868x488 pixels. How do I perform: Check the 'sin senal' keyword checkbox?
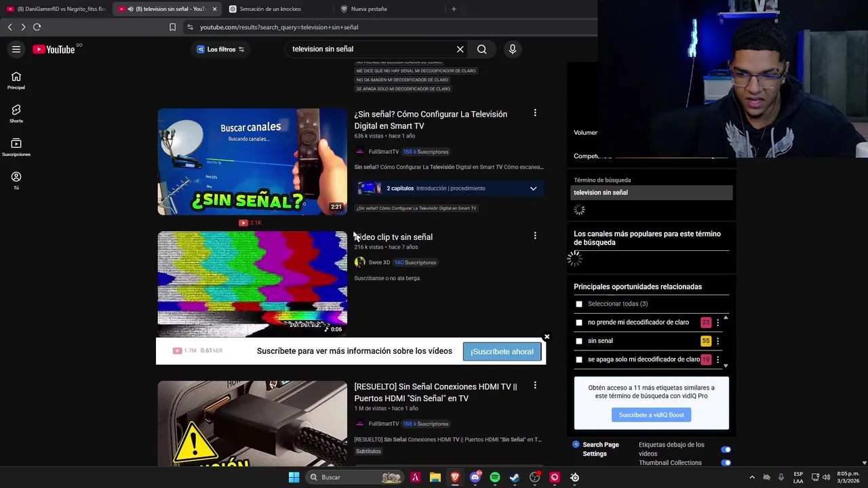click(x=579, y=341)
